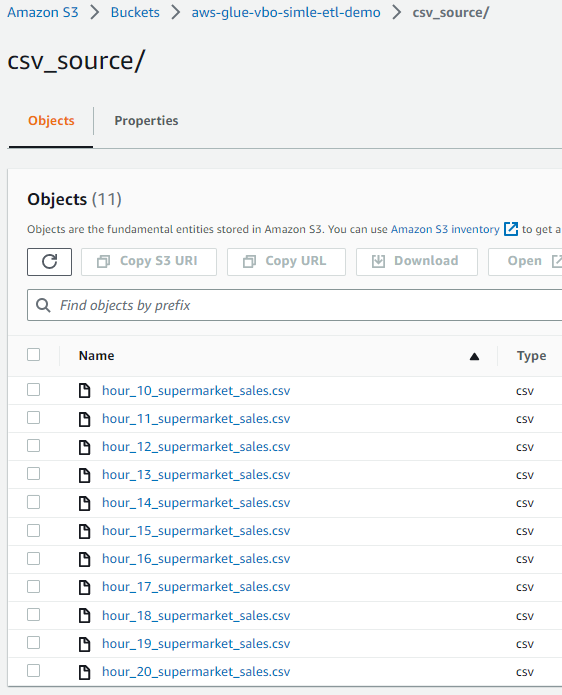Click the Type column header
Viewport: 562px width, 695px height.
531,356
